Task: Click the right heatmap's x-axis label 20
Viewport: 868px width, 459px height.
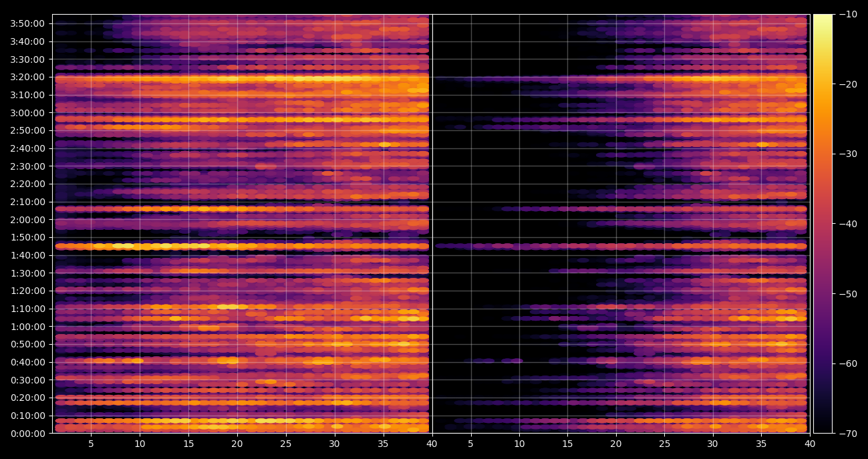Action: pos(616,444)
